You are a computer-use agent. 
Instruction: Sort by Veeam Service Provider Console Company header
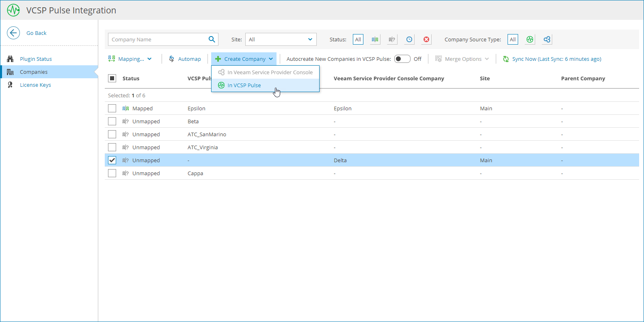[x=389, y=78]
